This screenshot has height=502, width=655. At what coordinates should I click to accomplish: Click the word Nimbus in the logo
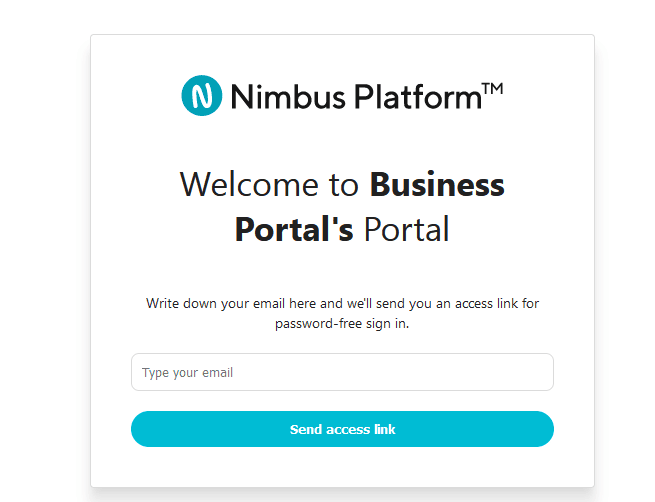point(288,96)
